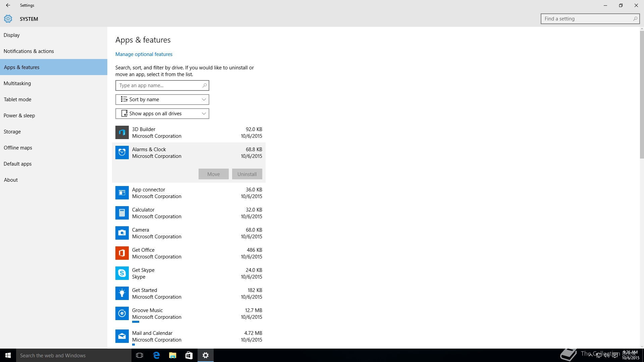The image size is (644, 362).
Task: Expand the Show apps on all drives dropdown
Action: (x=162, y=114)
